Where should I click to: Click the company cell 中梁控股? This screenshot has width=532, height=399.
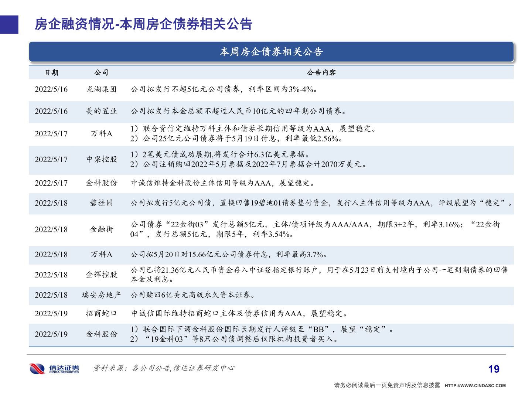[102, 159]
